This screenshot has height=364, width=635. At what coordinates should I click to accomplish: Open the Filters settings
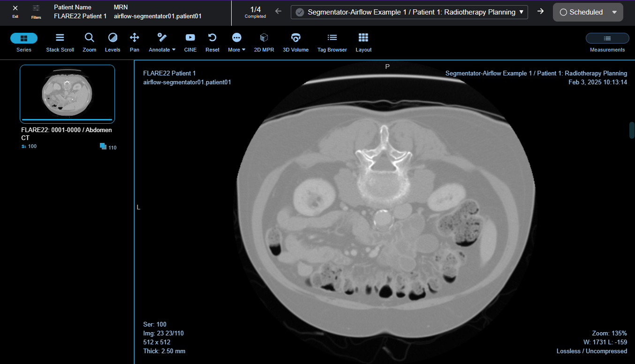click(x=36, y=11)
